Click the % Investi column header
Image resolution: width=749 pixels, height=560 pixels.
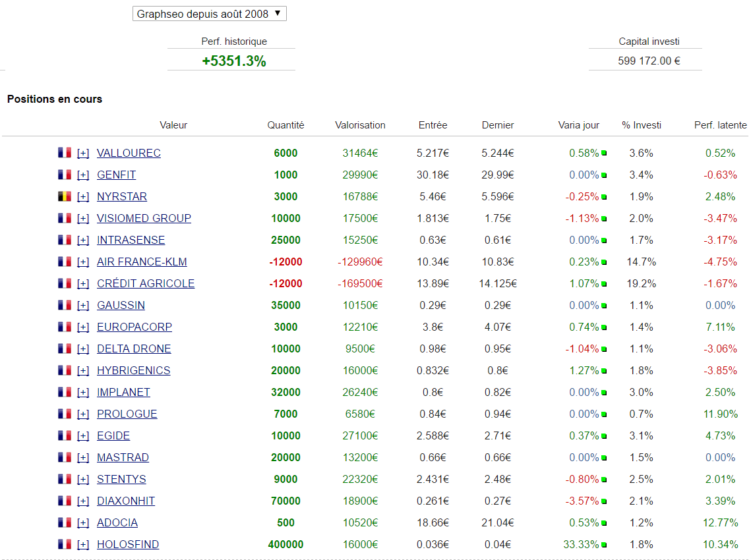click(642, 125)
